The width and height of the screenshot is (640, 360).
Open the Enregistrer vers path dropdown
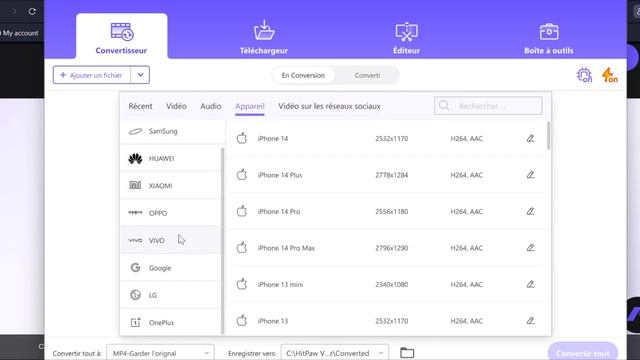click(x=335, y=353)
